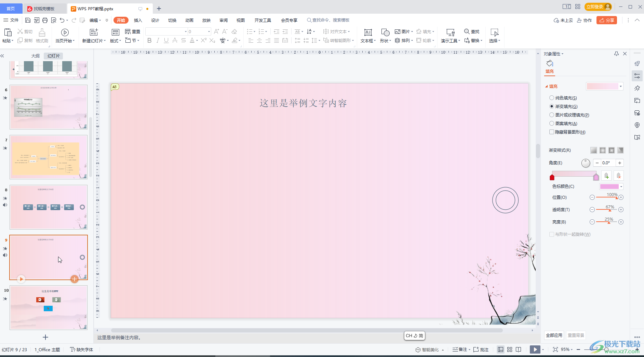The width and height of the screenshot is (644, 357).
Task: Click Apply to All (全部应用) button
Action: point(554,335)
